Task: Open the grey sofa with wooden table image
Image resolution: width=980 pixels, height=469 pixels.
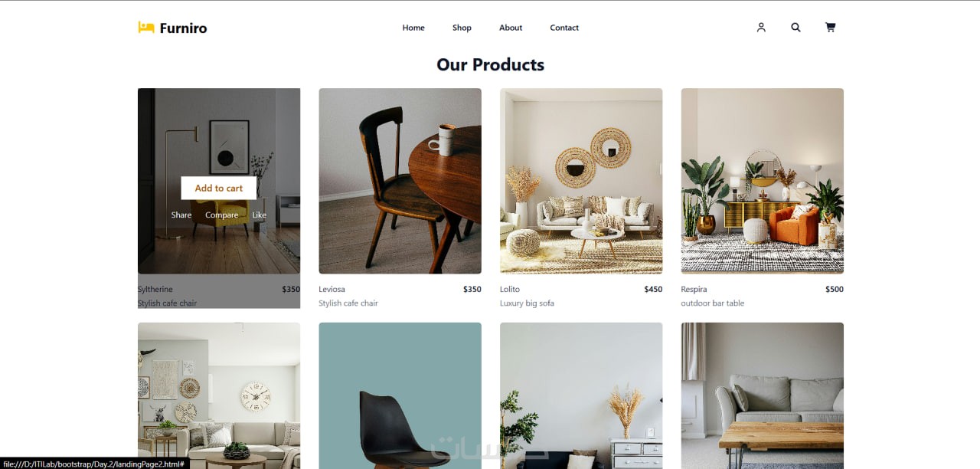Action: [763, 395]
